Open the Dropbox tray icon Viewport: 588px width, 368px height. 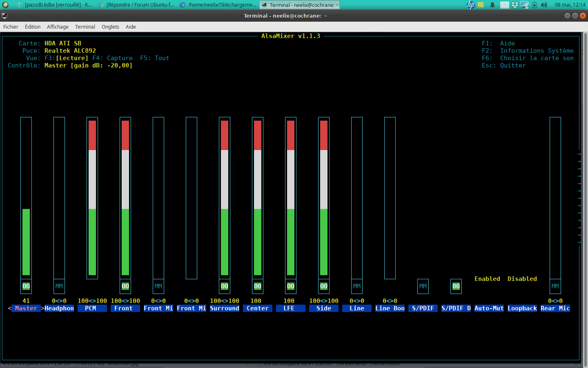(514, 5)
